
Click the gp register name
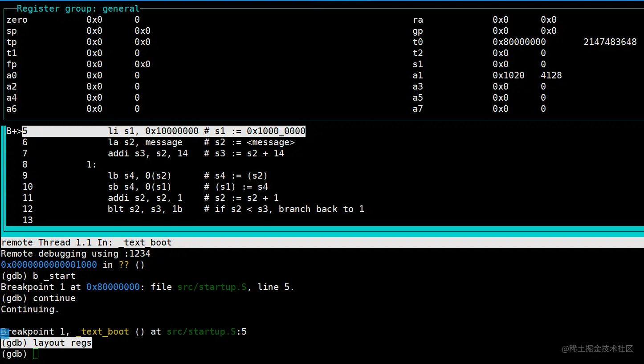coord(418,31)
